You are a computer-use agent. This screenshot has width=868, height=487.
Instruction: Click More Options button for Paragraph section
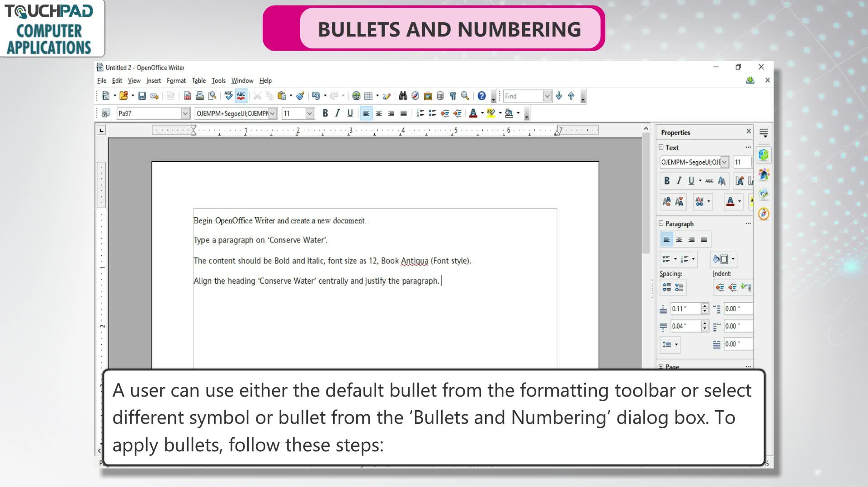point(748,224)
